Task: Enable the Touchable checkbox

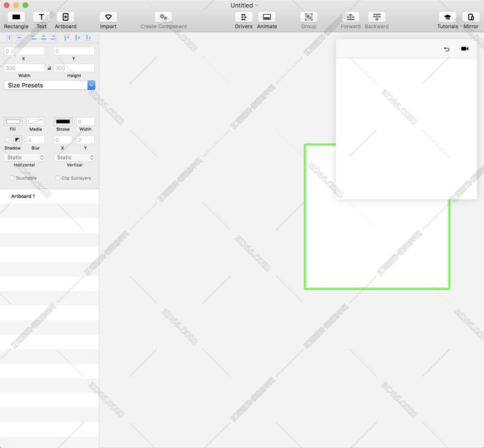Action: [12, 178]
